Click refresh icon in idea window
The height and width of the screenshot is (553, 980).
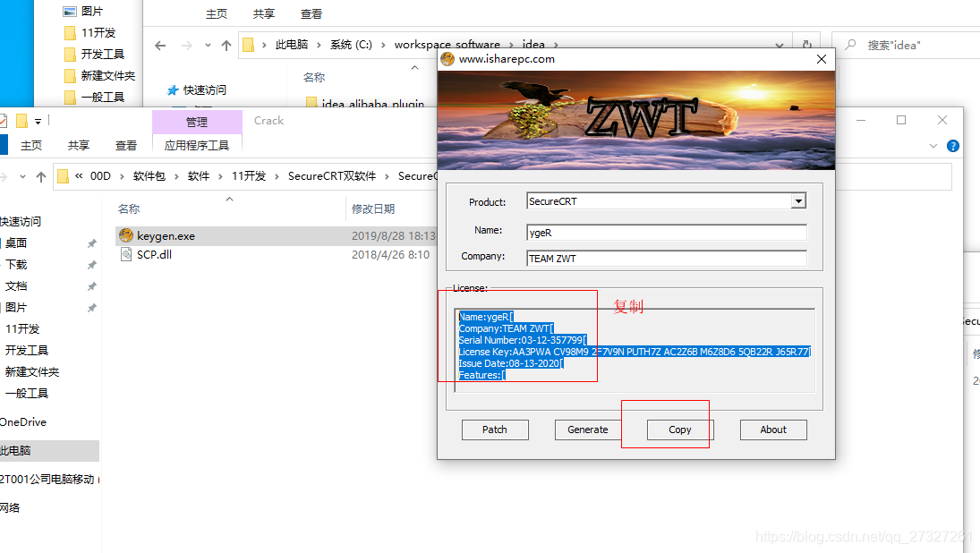(x=807, y=45)
